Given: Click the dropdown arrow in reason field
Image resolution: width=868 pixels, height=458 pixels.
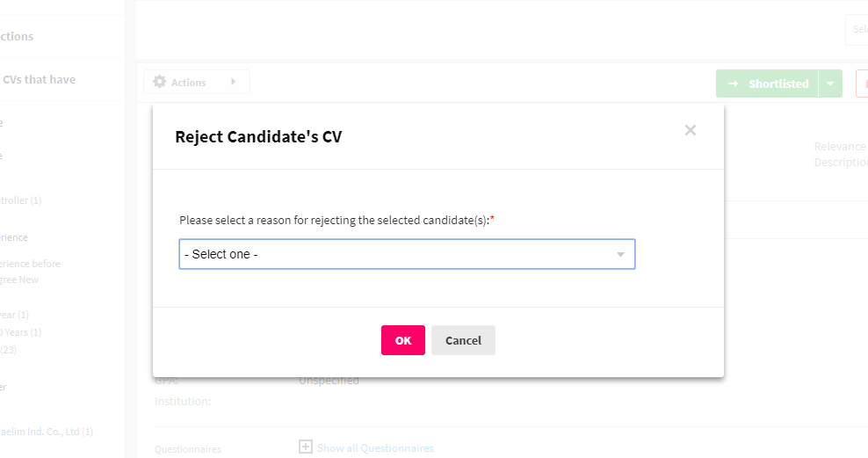Looking at the screenshot, I should [620, 255].
